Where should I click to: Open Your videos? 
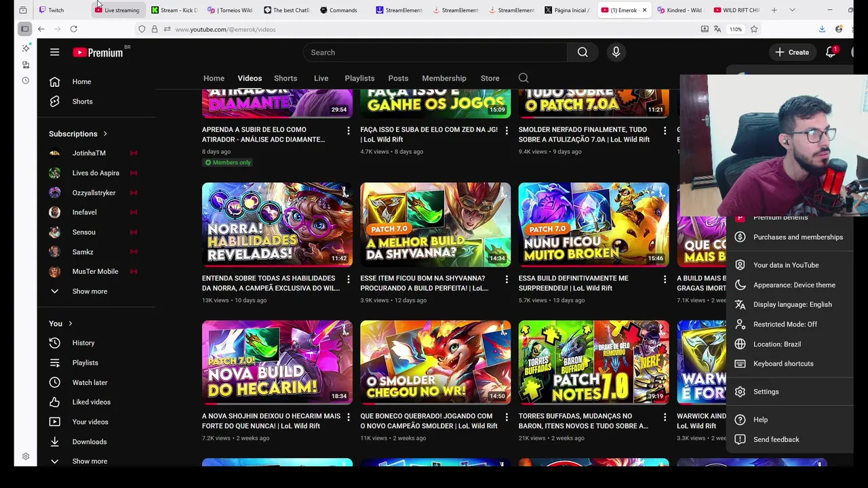pos(96,422)
